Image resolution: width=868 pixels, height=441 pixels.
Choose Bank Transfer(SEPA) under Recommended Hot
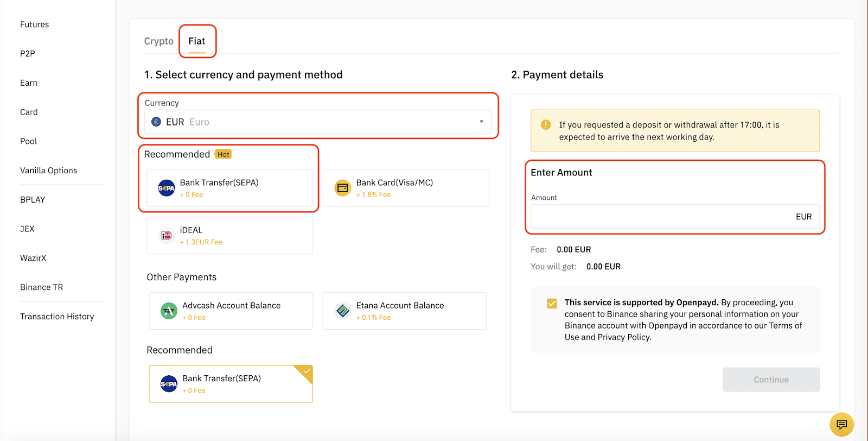pyautogui.click(x=229, y=188)
